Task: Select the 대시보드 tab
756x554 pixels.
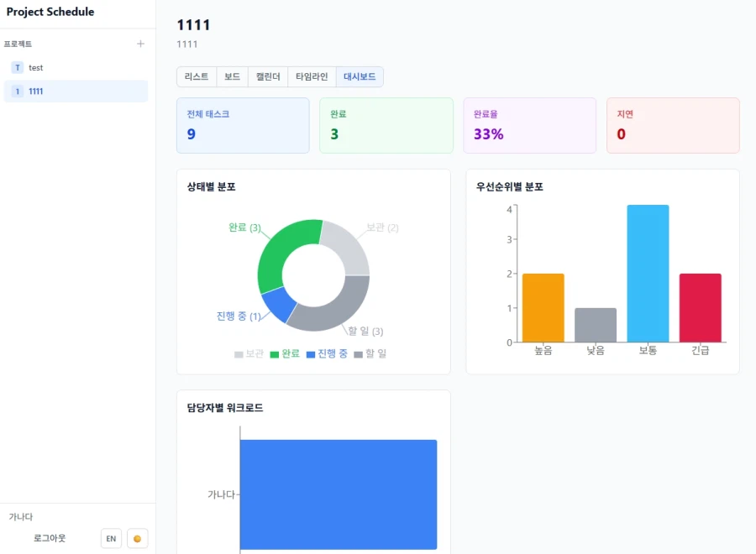Action: (360, 76)
